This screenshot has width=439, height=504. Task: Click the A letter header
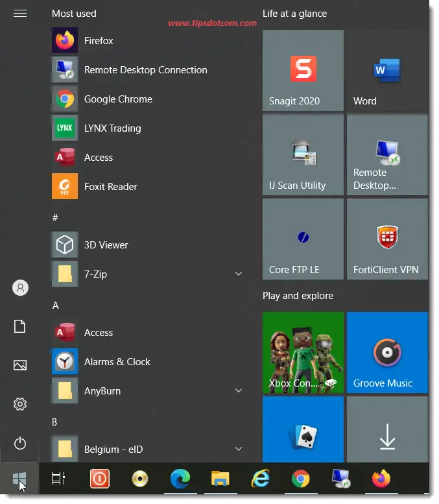[x=55, y=306]
